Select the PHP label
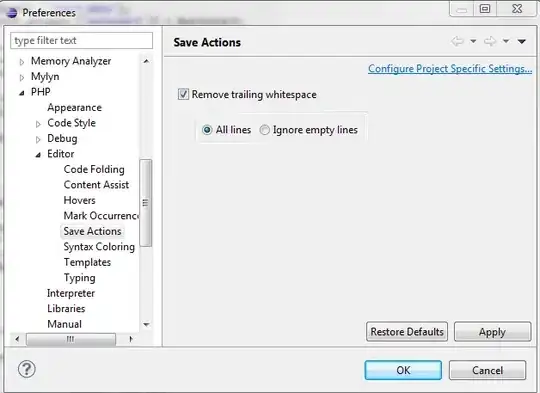 pos(41,92)
